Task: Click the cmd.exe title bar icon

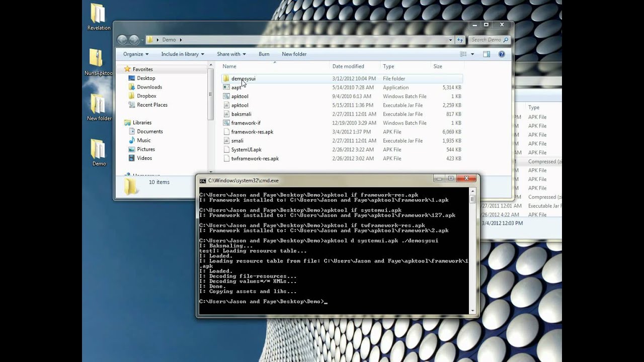Action: (203, 180)
